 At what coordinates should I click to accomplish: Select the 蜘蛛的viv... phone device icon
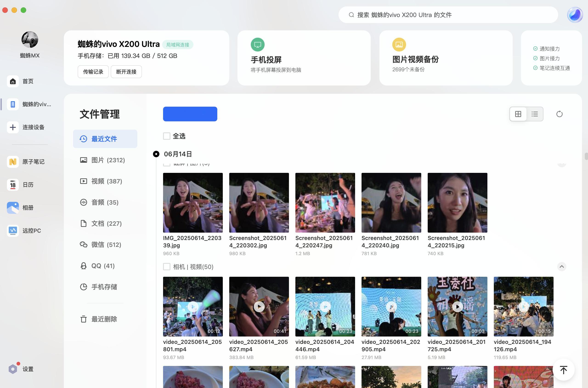click(x=13, y=104)
